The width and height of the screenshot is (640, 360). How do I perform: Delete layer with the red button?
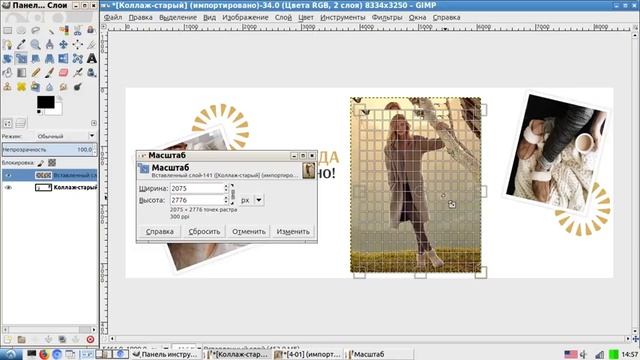tap(90, 339)
